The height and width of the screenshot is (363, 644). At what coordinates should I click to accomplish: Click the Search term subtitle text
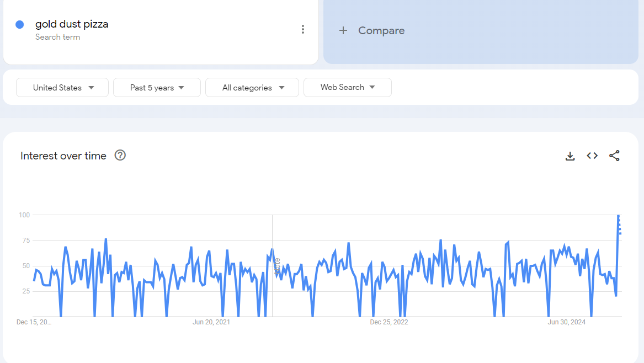(x=57, y=38)
